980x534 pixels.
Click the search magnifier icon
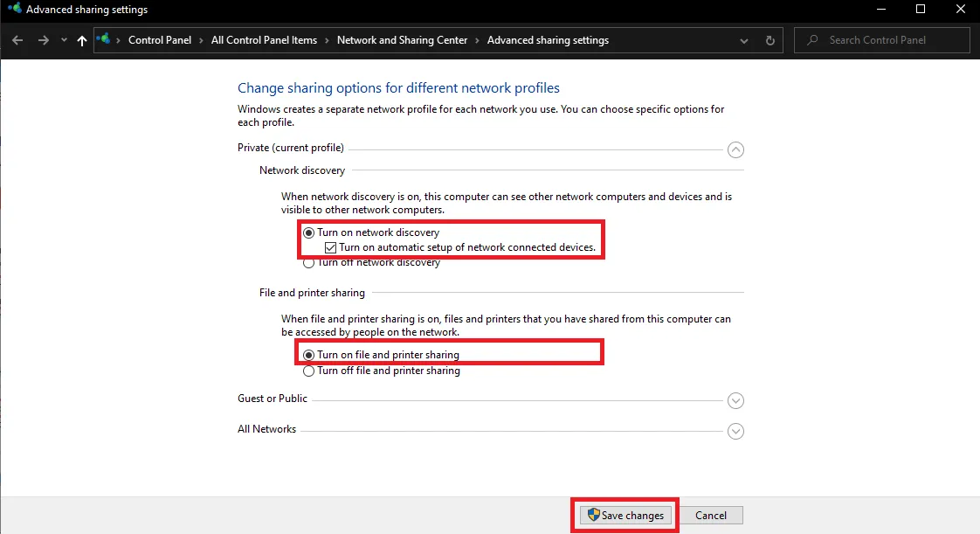[812, 40]
